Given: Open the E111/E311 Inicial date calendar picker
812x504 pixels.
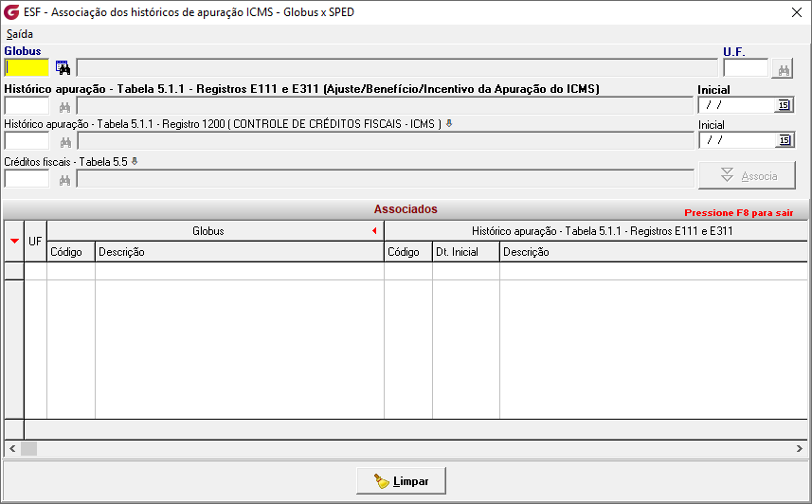Looking at the screenshot, I should [x=784, y=105].
